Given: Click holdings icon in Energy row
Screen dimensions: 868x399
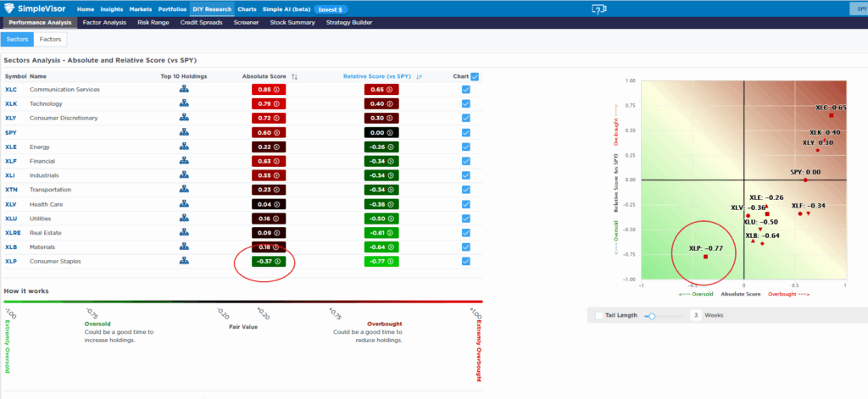Looking at the screenshot, I should tap(184, 147).
